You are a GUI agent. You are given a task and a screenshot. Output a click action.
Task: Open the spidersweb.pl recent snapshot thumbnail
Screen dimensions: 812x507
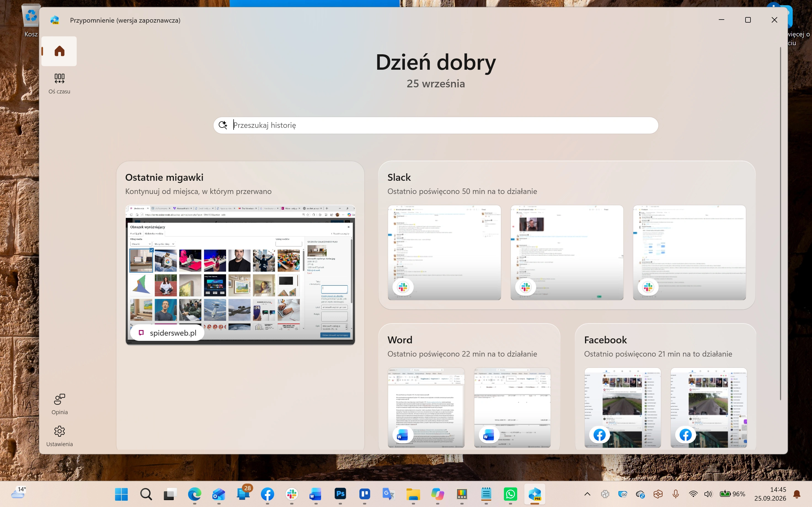[x=240, y=275]
